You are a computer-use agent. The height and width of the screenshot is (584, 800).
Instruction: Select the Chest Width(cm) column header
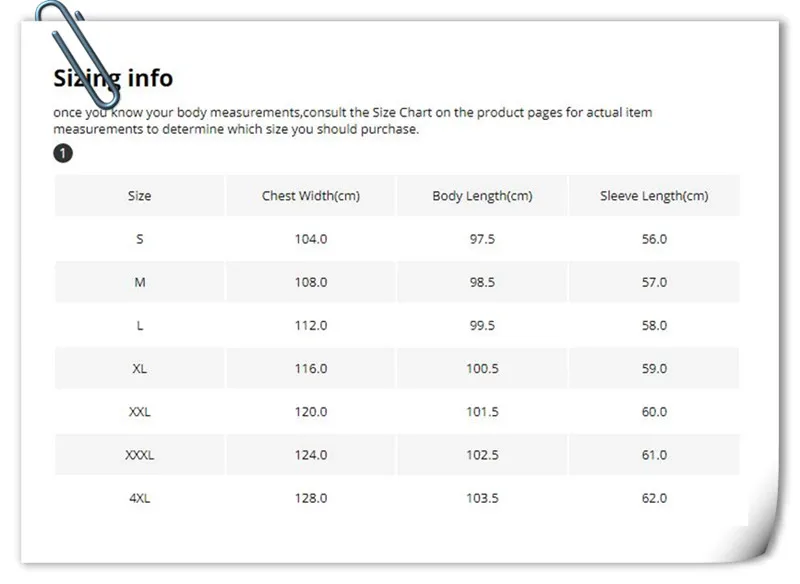click(311, 196)
